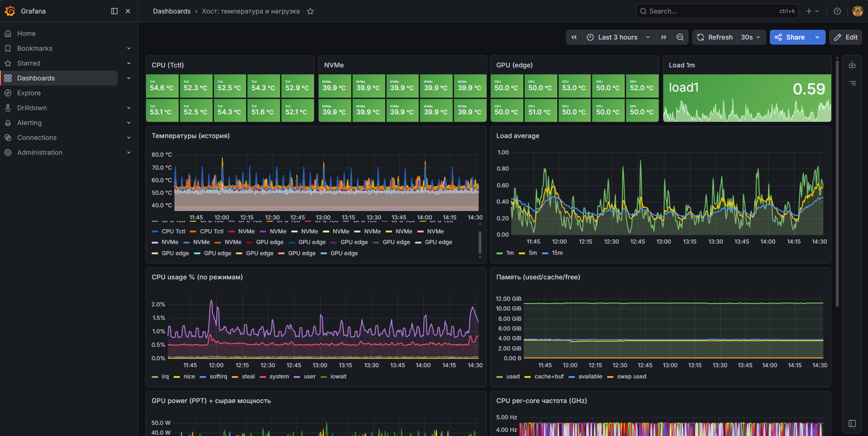868x436 pixels.
Task: Toggle the 1m series in Load average legend
Action: point(510,253)
